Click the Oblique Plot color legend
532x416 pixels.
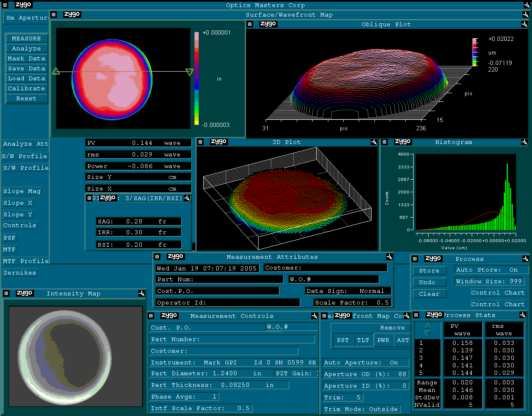pyautogui.click(x=475, y=52)
